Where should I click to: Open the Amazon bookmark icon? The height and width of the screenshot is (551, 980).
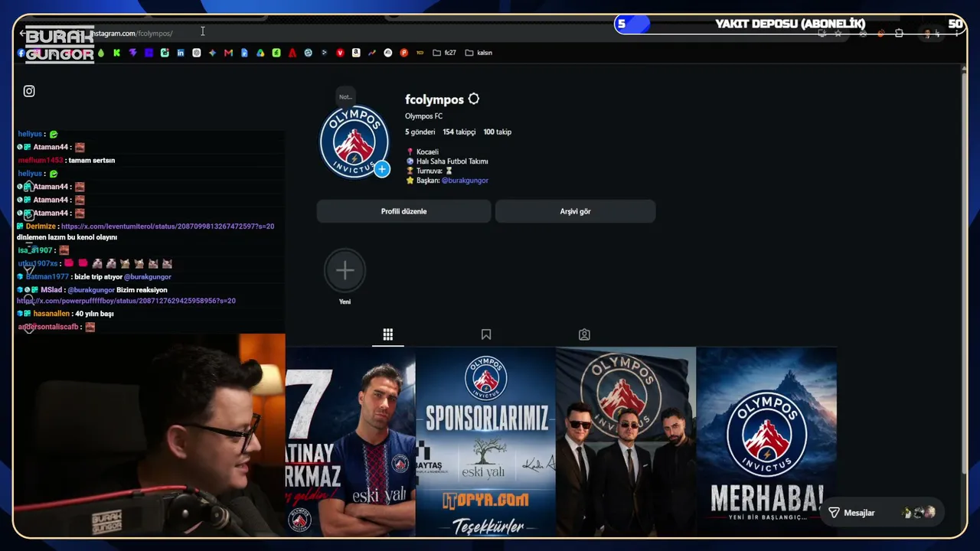(356, 53)
